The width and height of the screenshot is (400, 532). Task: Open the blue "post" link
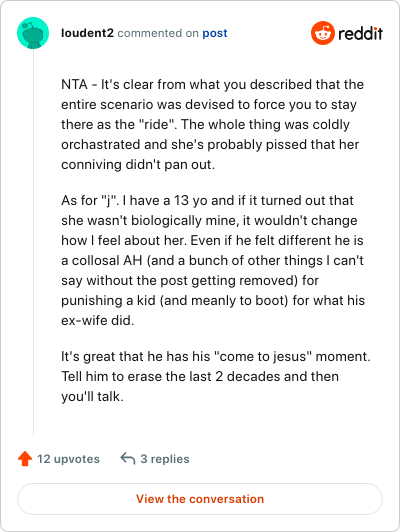click(x=215, y=33)
